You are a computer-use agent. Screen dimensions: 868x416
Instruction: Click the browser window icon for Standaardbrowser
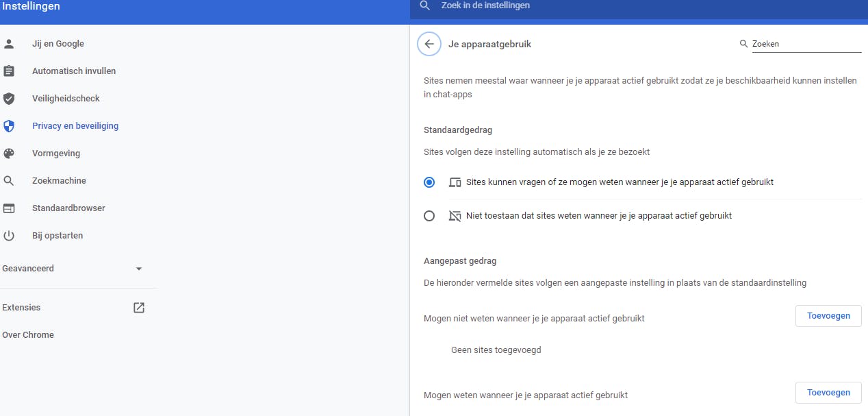(x=9, y=208)
